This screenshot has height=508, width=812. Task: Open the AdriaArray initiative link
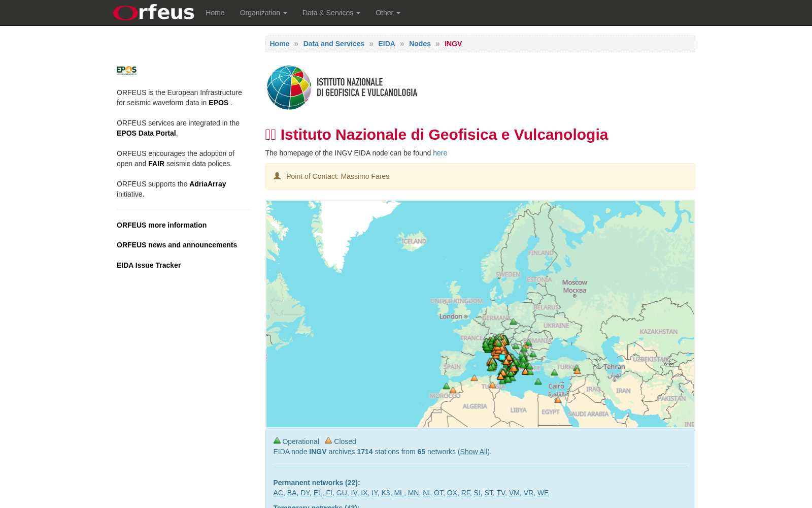coord(208,184)
